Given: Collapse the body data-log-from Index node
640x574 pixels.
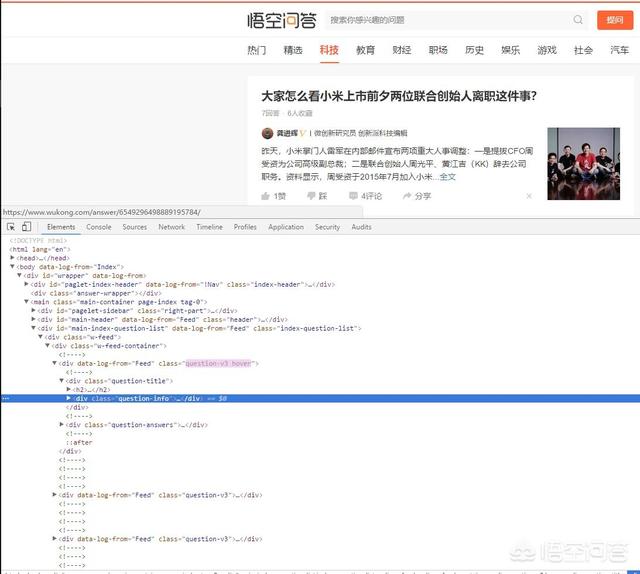Looking at the screenshot, I should pos(14,267).
